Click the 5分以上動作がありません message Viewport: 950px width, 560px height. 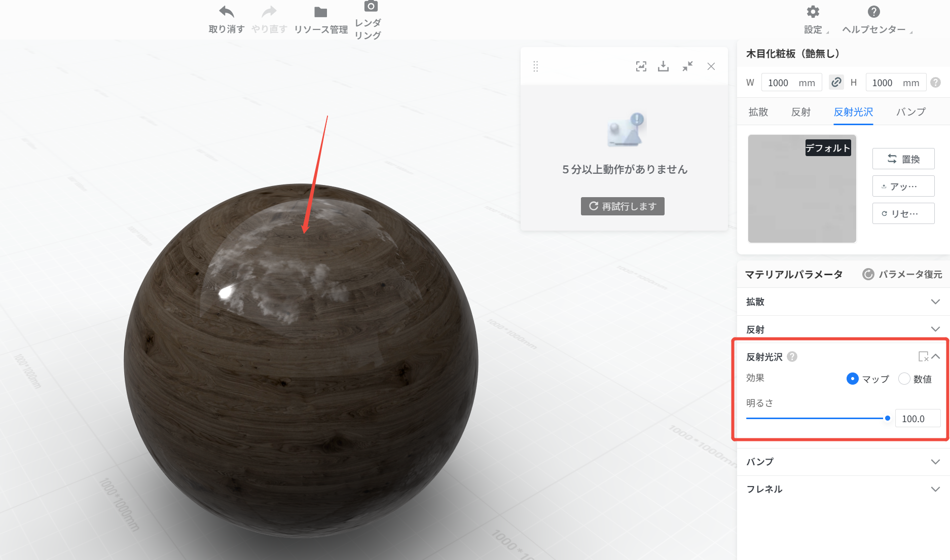pos(625,169)
